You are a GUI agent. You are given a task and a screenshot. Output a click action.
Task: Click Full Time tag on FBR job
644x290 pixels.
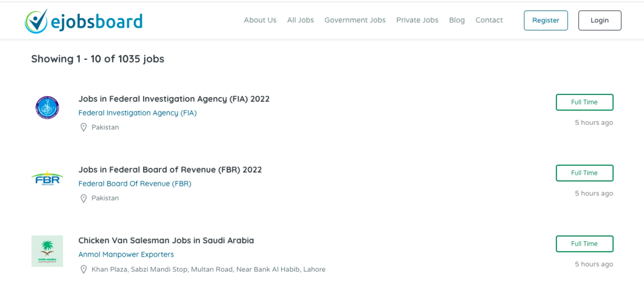coord(585,173)
